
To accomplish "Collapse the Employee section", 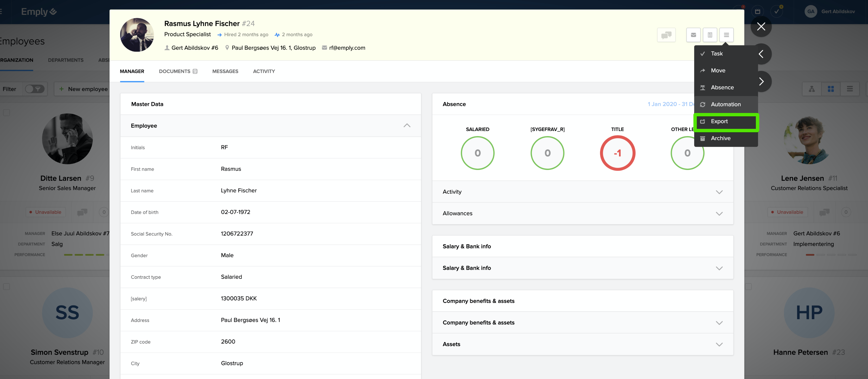I will click(407, 125).
